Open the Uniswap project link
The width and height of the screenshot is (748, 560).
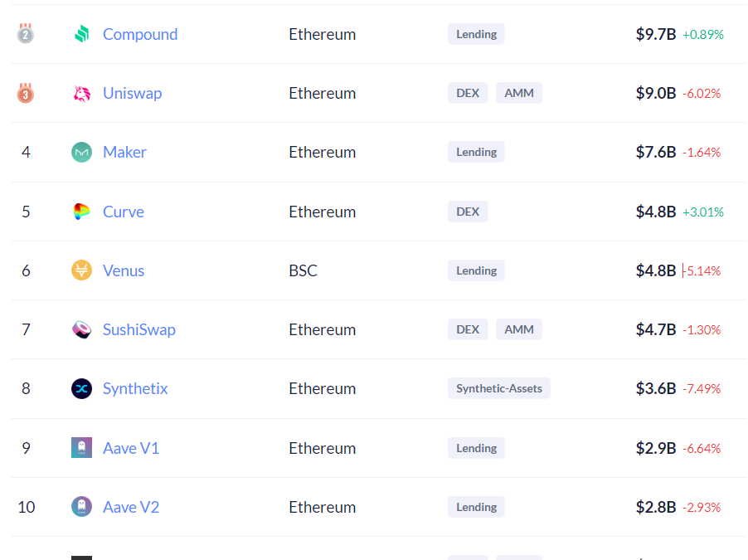(133, 93)
